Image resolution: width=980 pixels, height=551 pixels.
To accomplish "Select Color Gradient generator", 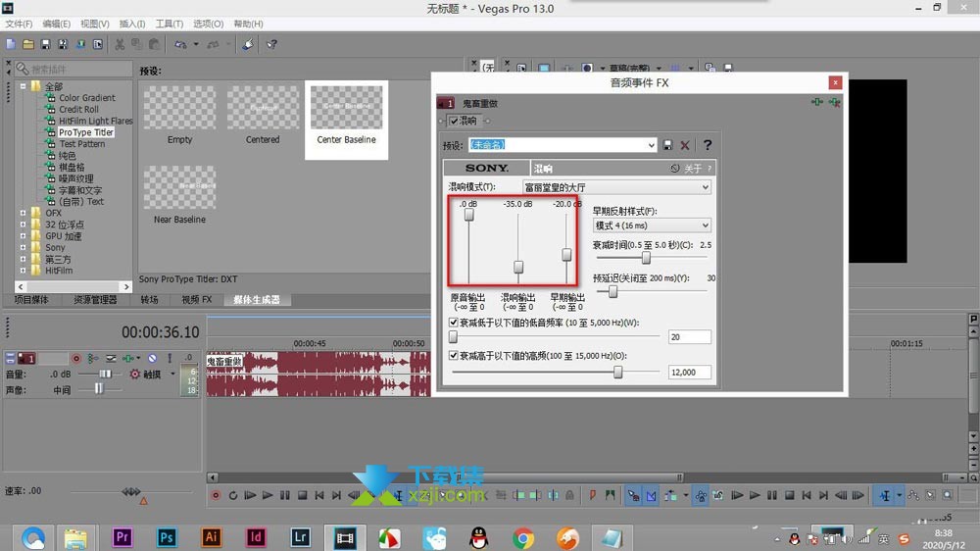I will (87, 98).
